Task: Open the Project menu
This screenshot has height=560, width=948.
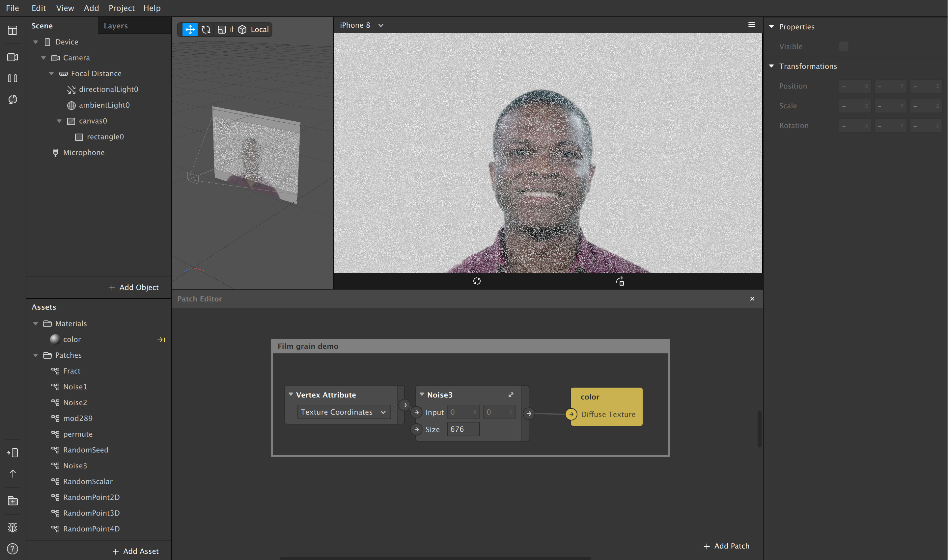Action: [x=121, y=8]
